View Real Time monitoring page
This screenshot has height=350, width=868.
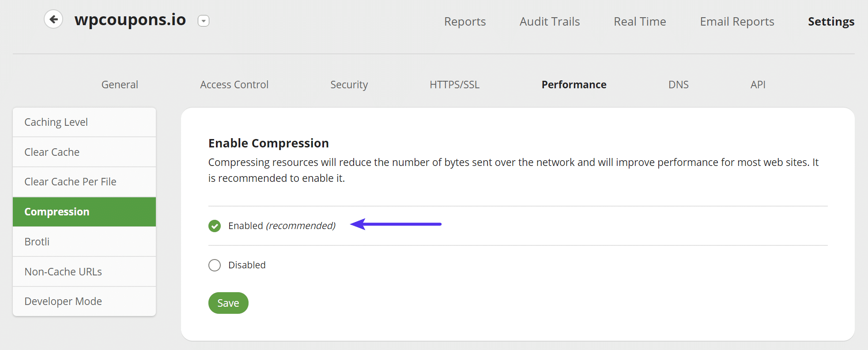point(639,21)
